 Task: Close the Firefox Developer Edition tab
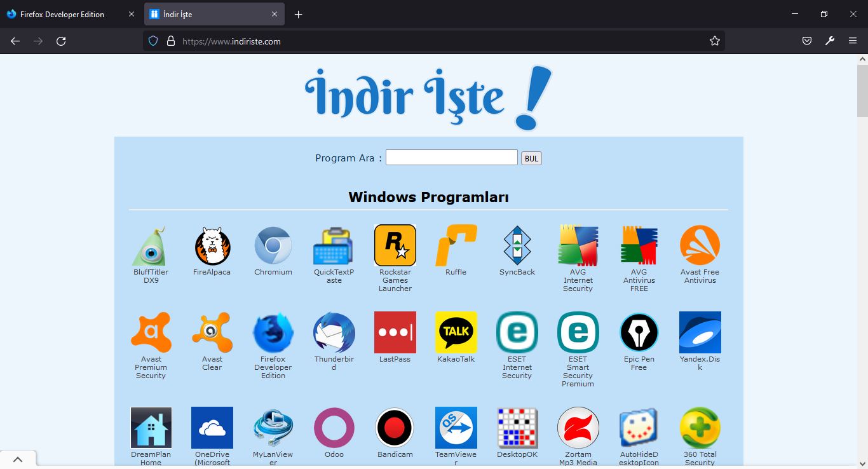pos(132,14)
